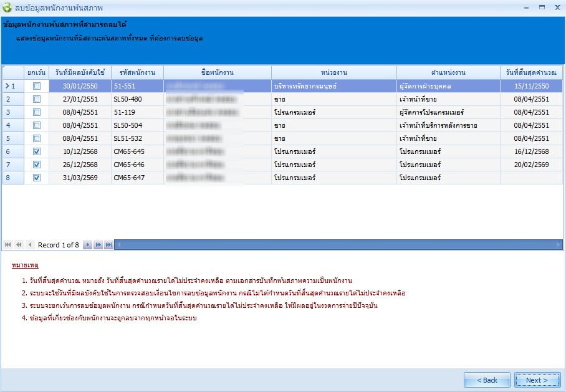The height and width of the screenshot is (392, 566).
Task: Select employee code cell SL50-504
Action: pyautogui.click(x=138, y=125)
